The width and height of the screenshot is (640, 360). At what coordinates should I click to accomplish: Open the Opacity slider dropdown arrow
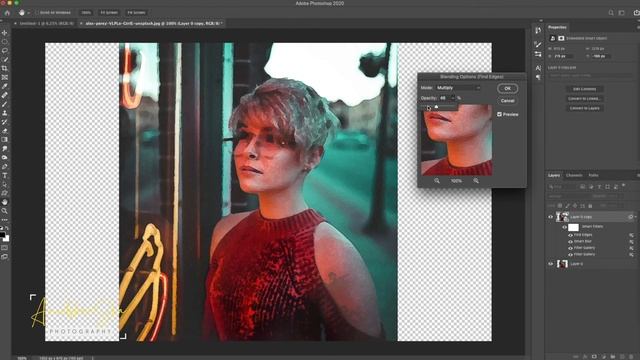(452, 98)
